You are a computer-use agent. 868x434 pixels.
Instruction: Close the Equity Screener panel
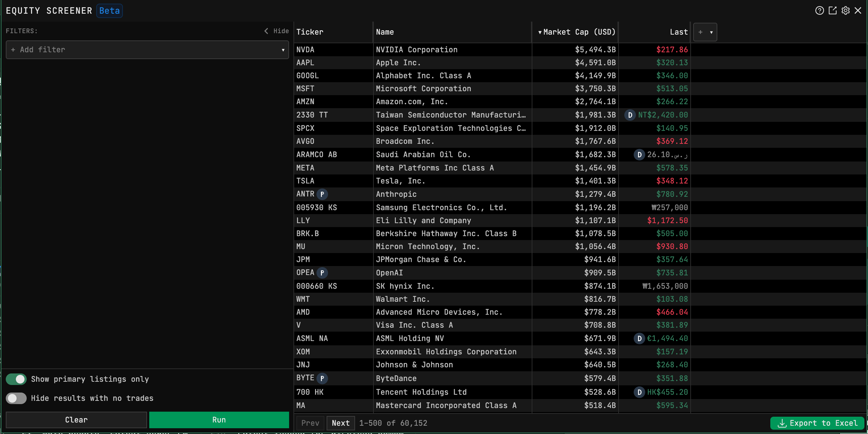tap(858, 10)
